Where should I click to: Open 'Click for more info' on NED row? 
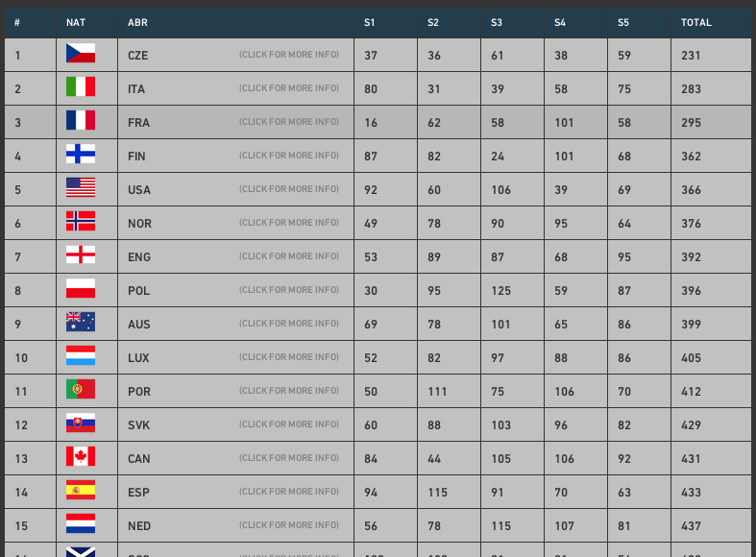click(289, 525)
